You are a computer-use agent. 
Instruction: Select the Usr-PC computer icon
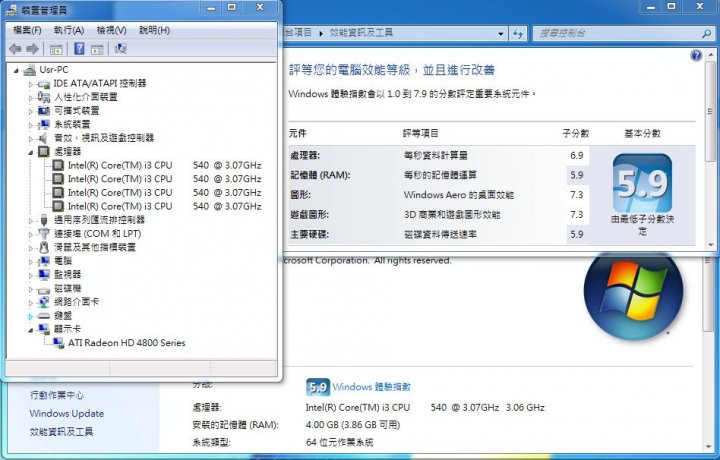pos(29,70)
